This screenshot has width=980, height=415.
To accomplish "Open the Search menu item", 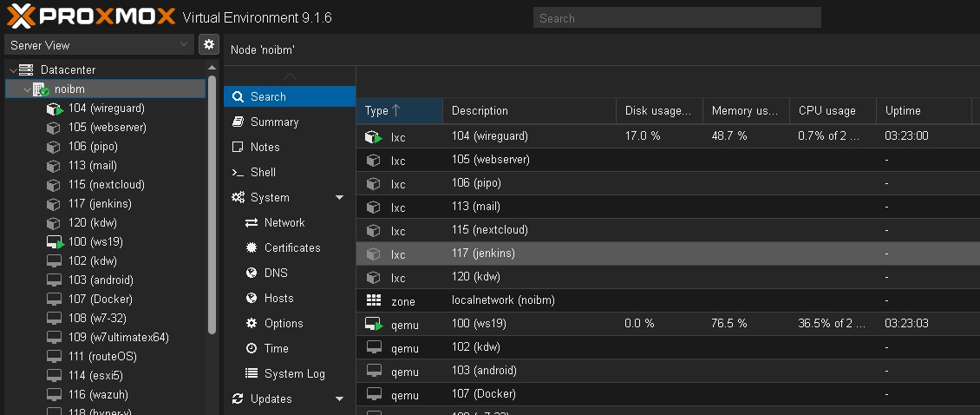I will (290, 96).
